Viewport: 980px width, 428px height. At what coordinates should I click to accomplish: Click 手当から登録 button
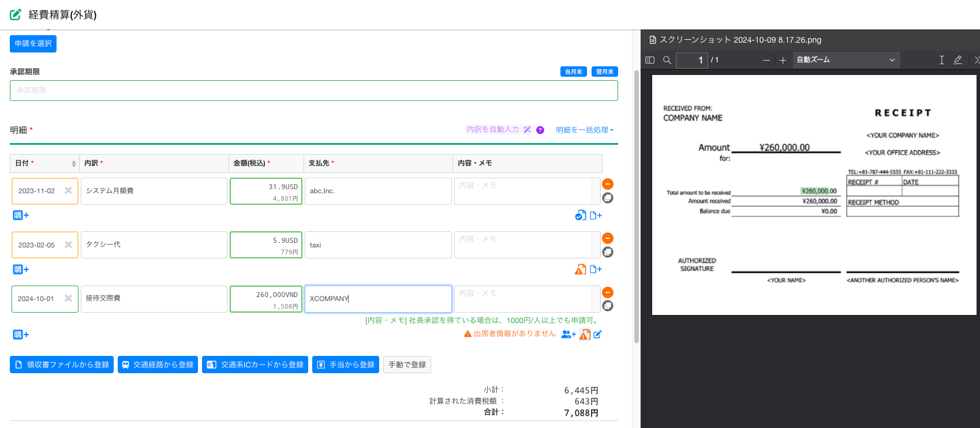point(346,365)
